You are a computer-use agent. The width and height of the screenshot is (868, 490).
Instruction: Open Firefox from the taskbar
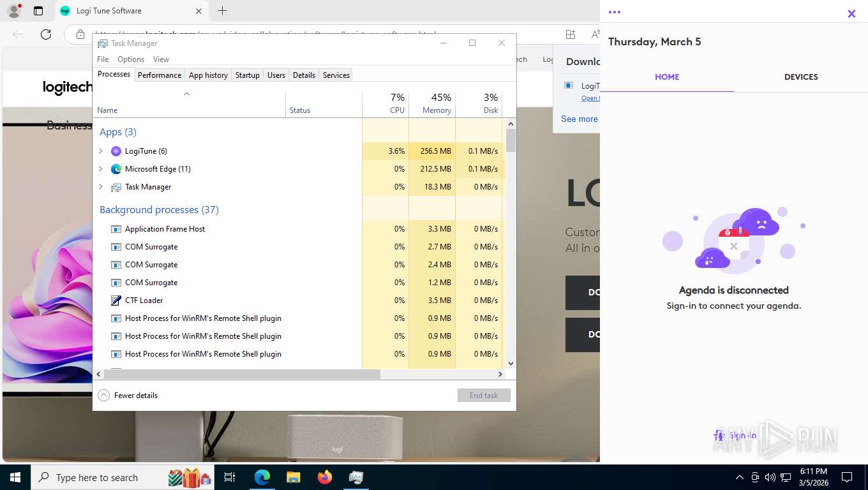[325, 477]
